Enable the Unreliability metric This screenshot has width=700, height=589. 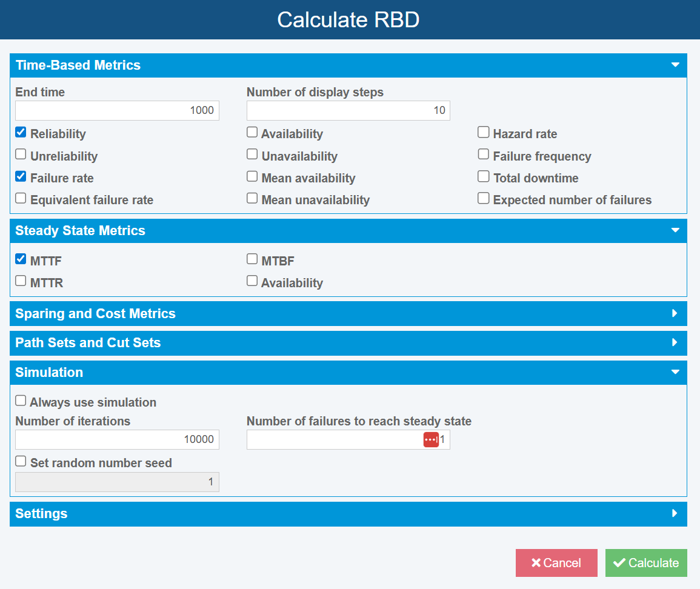click(x=20, y=153)
